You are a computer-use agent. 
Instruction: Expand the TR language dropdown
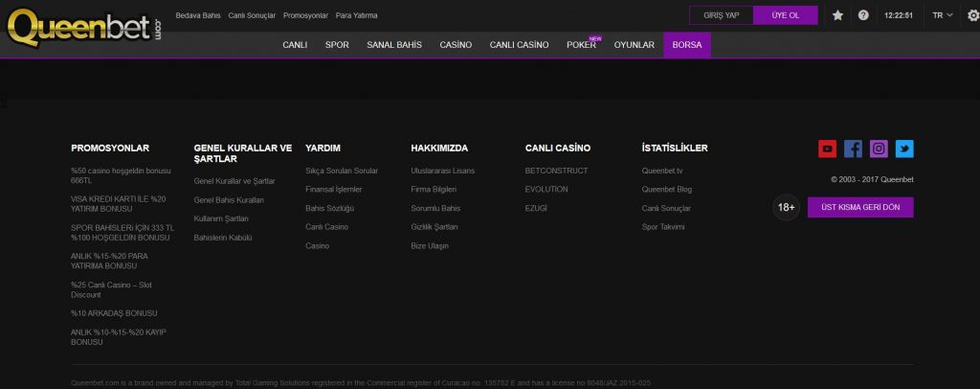pos(943,15)
